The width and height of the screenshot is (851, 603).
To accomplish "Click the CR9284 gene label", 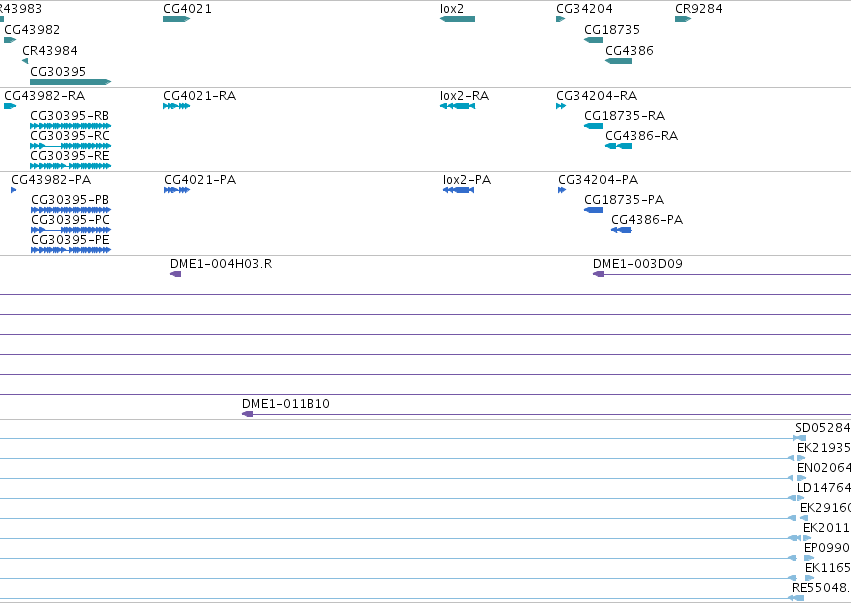I will [699, 9].
